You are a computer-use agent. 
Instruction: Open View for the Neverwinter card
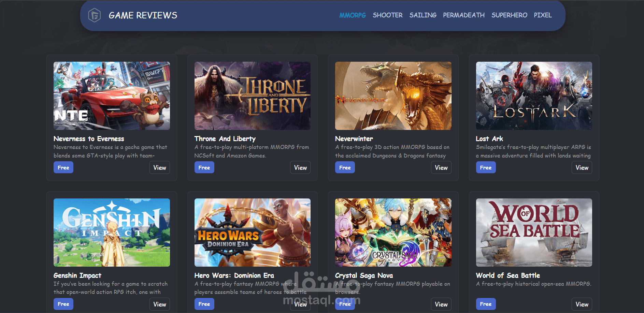(x=441, y=167)
